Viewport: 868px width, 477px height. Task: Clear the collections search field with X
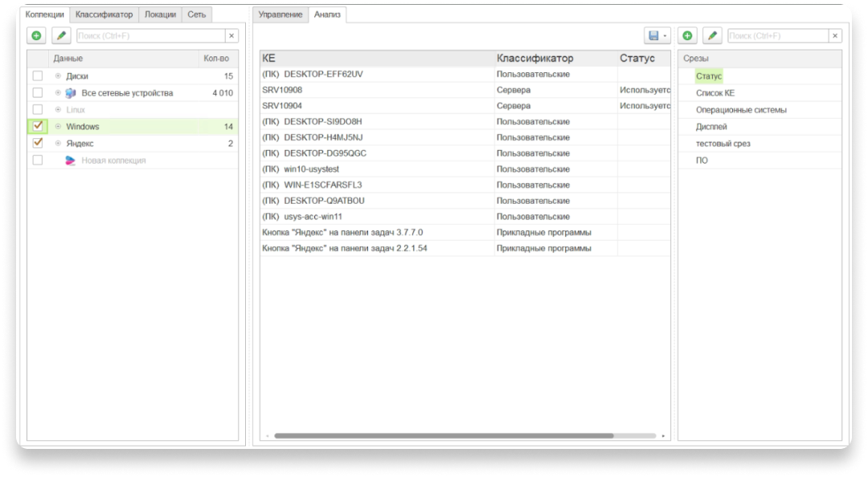pyautogui.click(x=231, y=36)
